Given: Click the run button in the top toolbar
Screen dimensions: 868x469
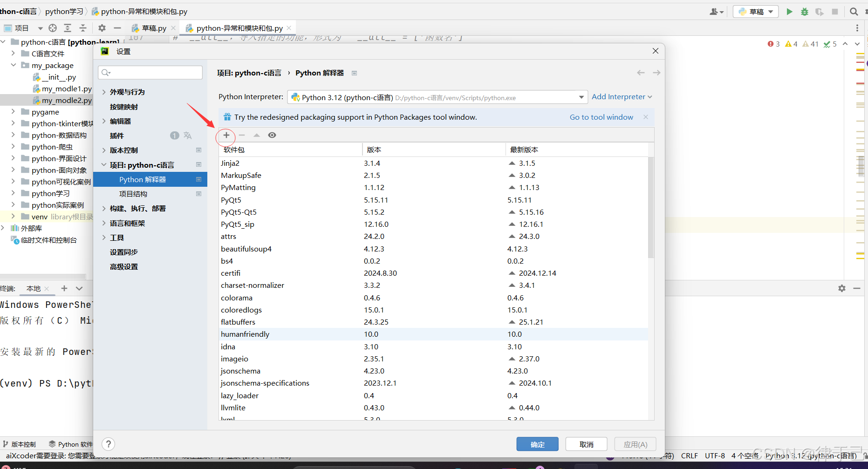Looking at the screenshot, I should (789, 12).
